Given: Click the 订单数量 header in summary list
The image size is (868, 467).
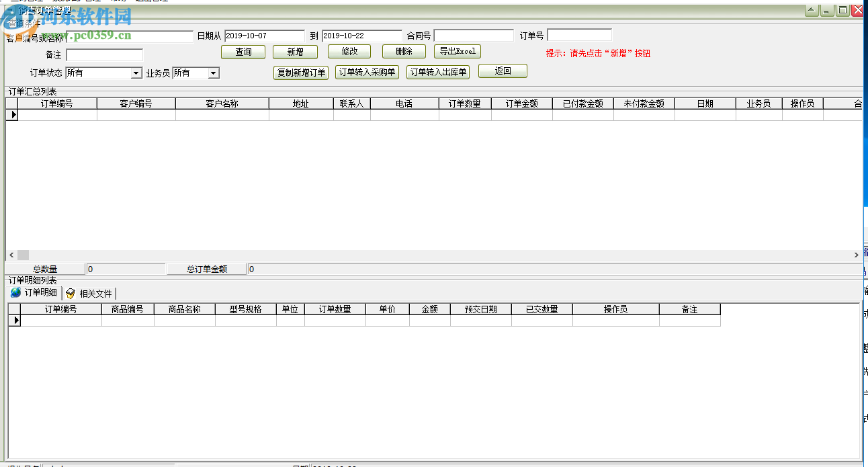Looking at the screenshot, I should tap(465, 103).
